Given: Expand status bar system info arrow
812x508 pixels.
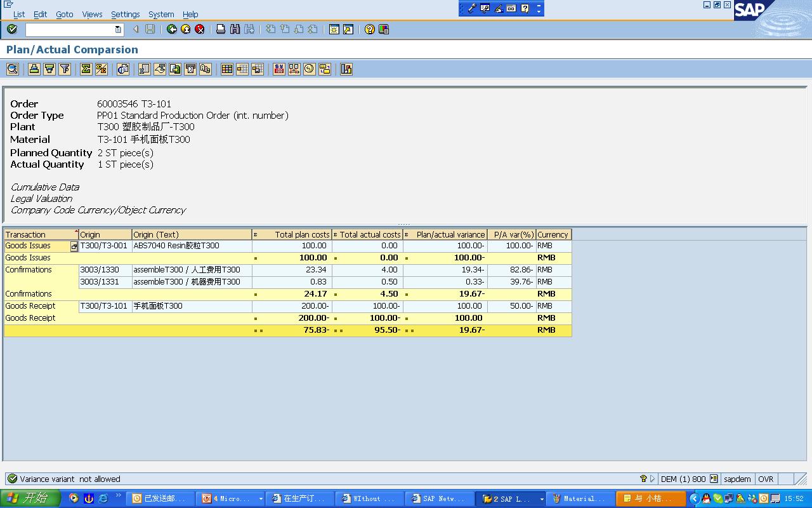Looking at the screenshot, I should pos(652,479).
